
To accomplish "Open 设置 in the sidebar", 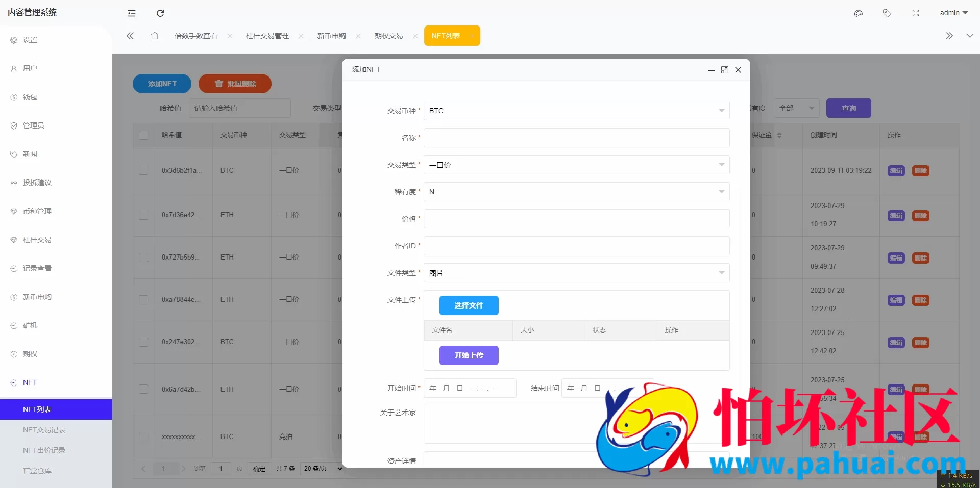I will (x=56, y=40).
